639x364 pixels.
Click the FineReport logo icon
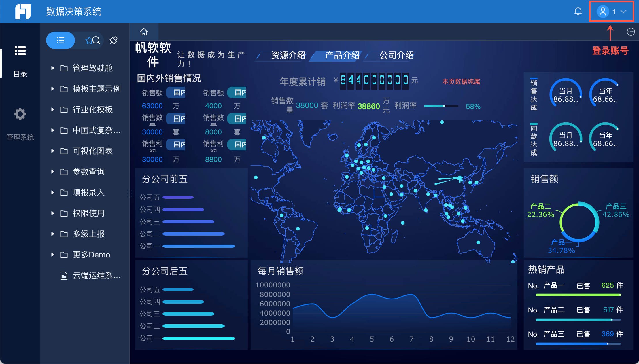click(23, 12)
